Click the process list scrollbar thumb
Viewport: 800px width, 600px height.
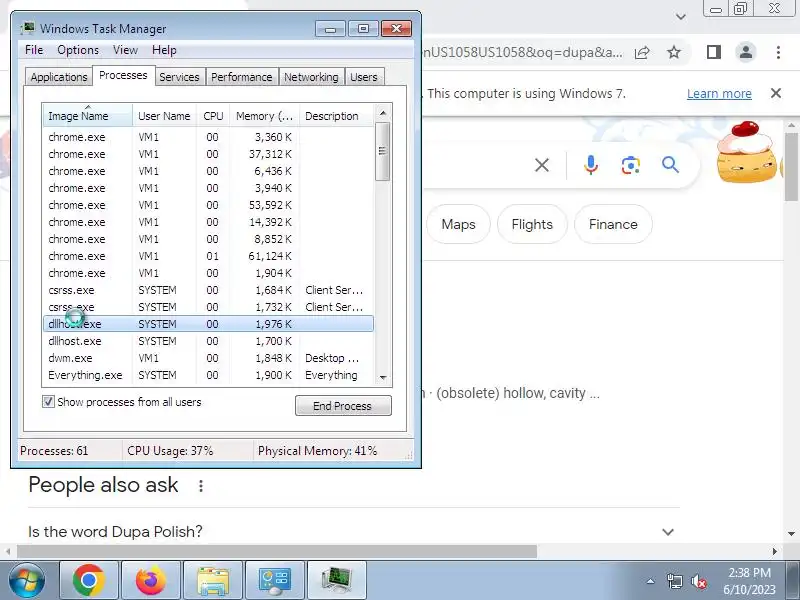coord(383,152)
